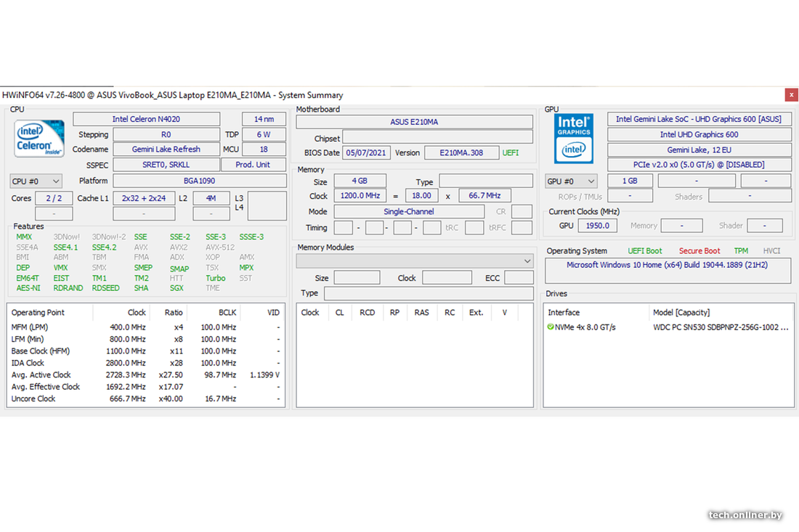Click the GPU current clock 1950.0 field
Viewport: 799px width, 532px height.
598,226
